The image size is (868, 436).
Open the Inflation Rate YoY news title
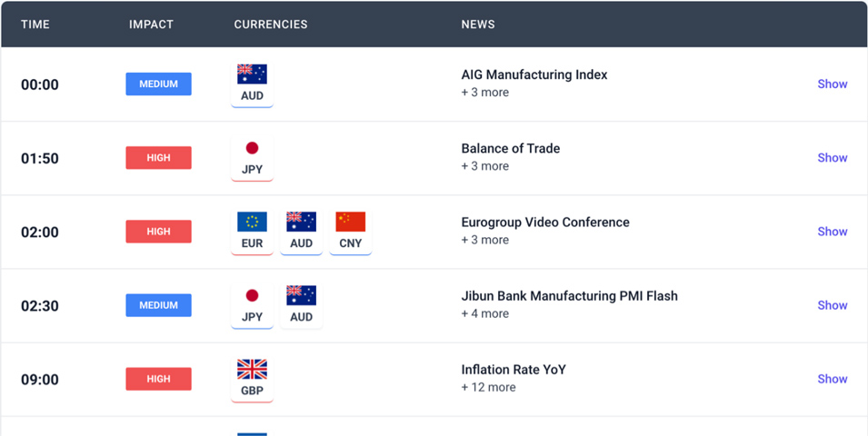coord(514,370)
